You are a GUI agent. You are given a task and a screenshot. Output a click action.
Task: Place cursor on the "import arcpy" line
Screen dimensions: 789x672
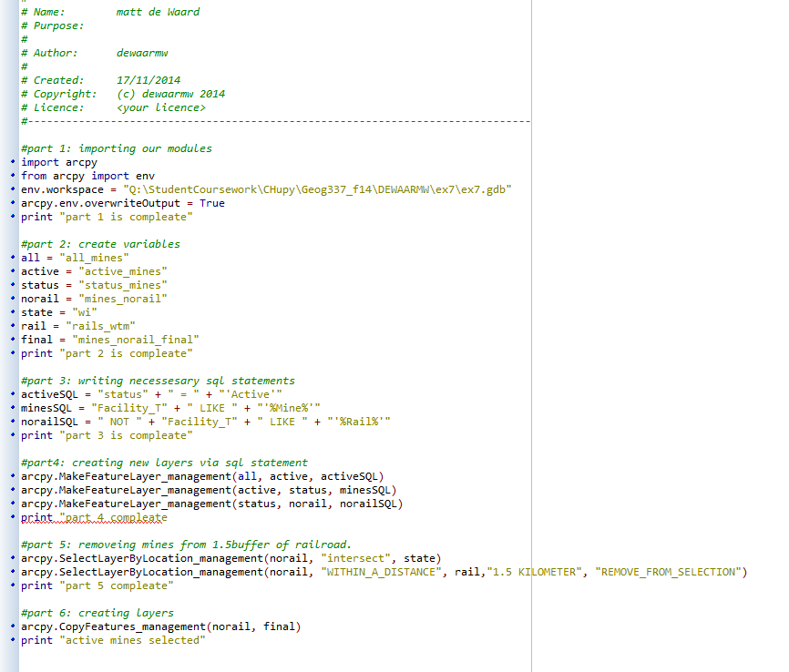tap(59, 162)
